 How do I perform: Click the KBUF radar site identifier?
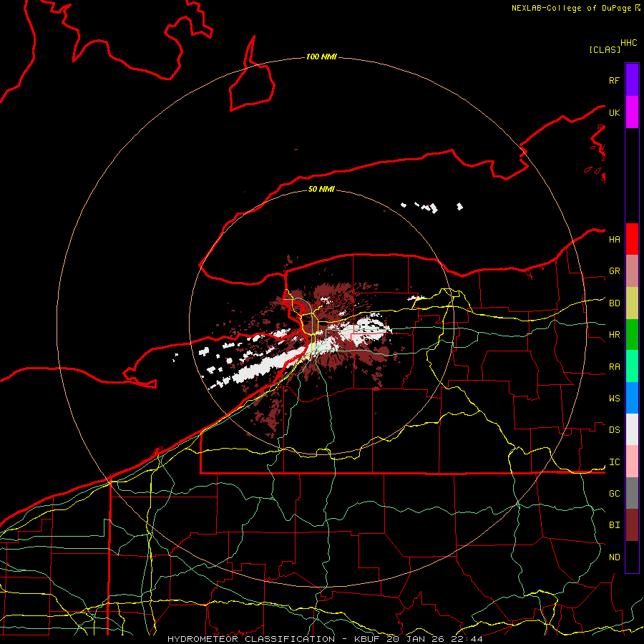(x=367, y=639)
